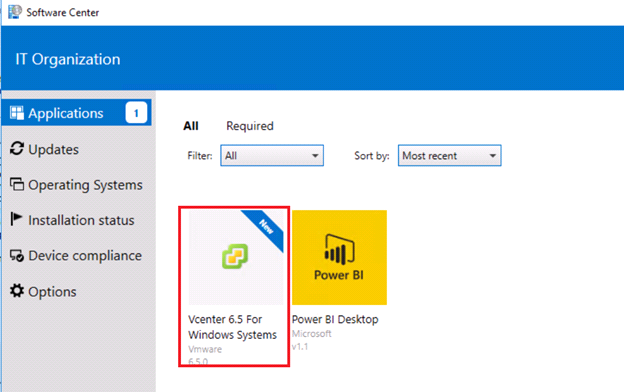This screenshot has width=624, height=392.
Task: Open the Sort by Most recent dropdown
Action: point(449,156)
